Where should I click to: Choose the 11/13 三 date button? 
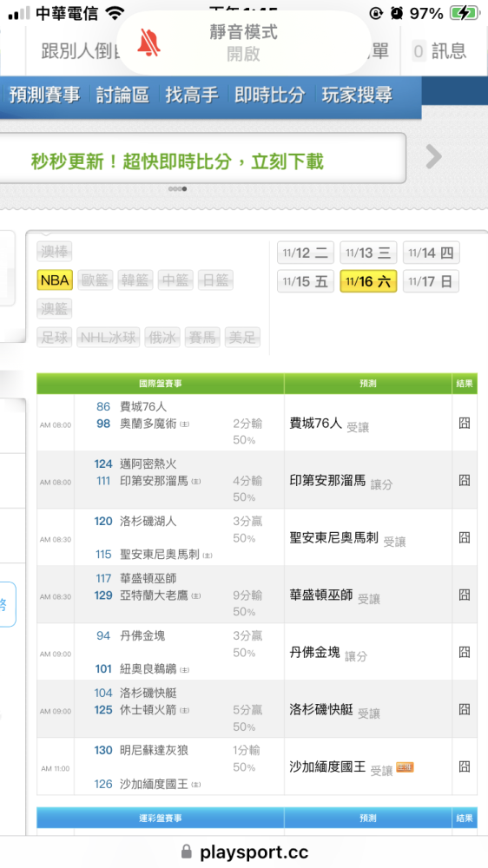pos(368,253)
